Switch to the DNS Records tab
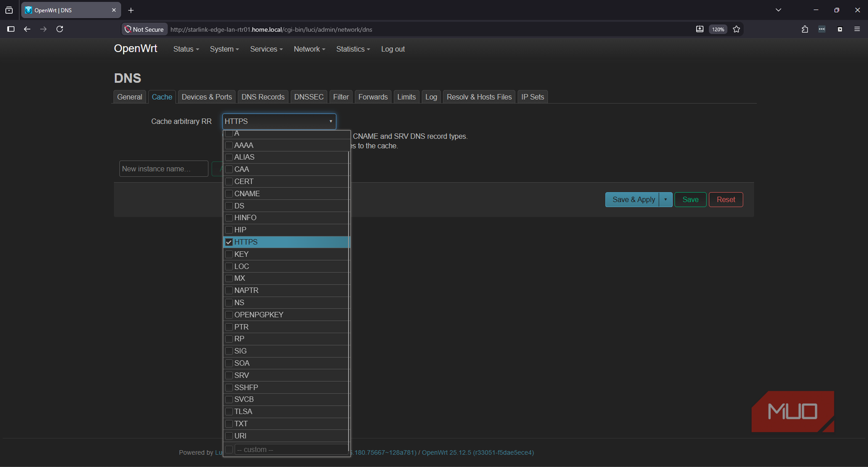The width and height of the screenshot is (868, 467). click(263, 97)
